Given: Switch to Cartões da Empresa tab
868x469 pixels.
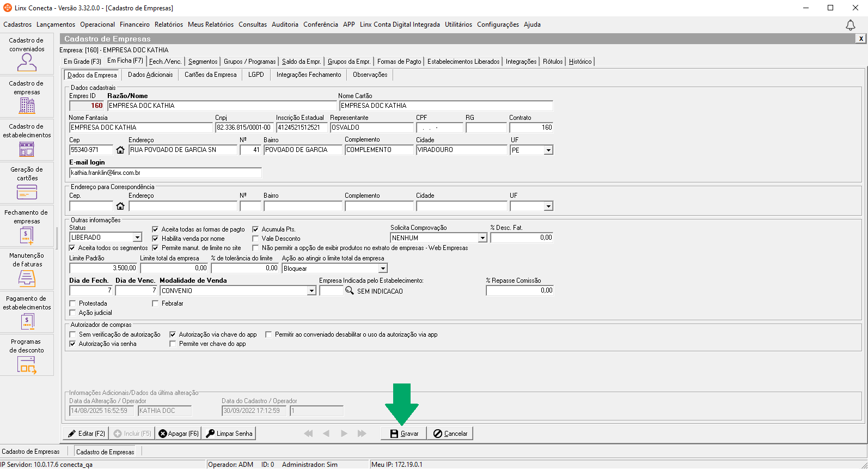Looking at the screenshot, I should 210,75.
